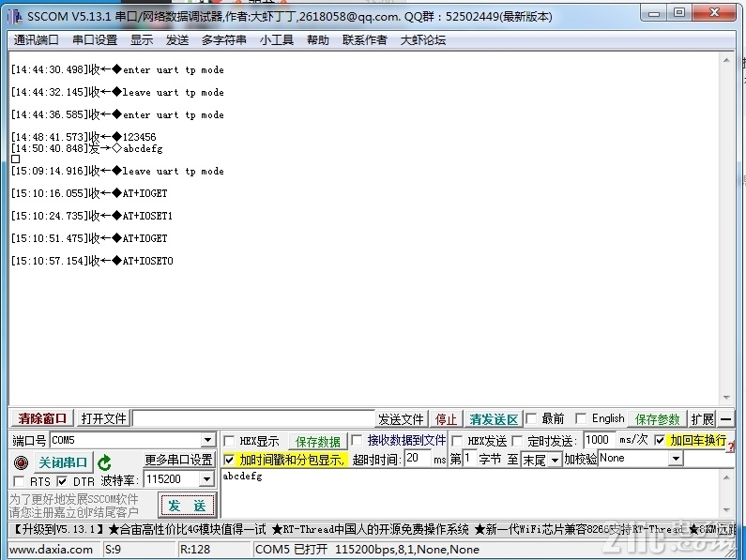This screenshot has width=746, height=560.
Task: Enable the HEX显示 checkbox
Action: 229,441
